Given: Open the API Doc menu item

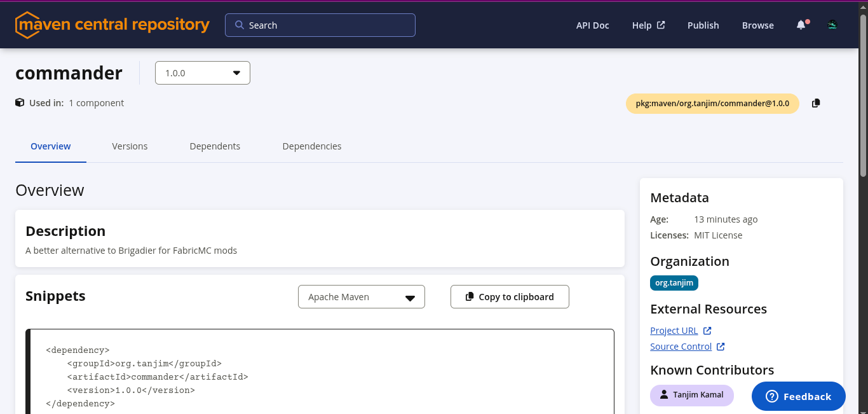Looking at the screenshot, I should [x=592, y=25].
